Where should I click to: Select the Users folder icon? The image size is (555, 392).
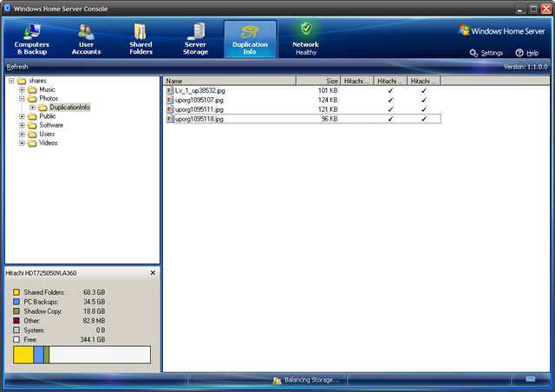[x=32, y=134]
